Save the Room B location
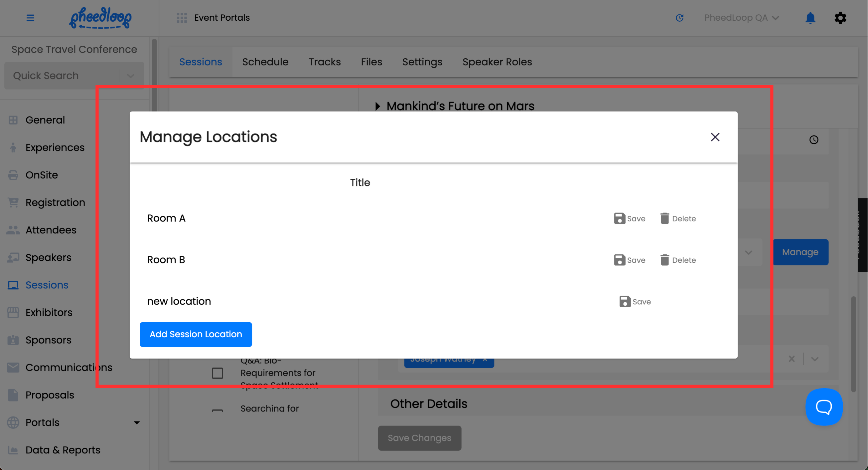Viewport: 868px width, 470px height. tap(629, 260)
